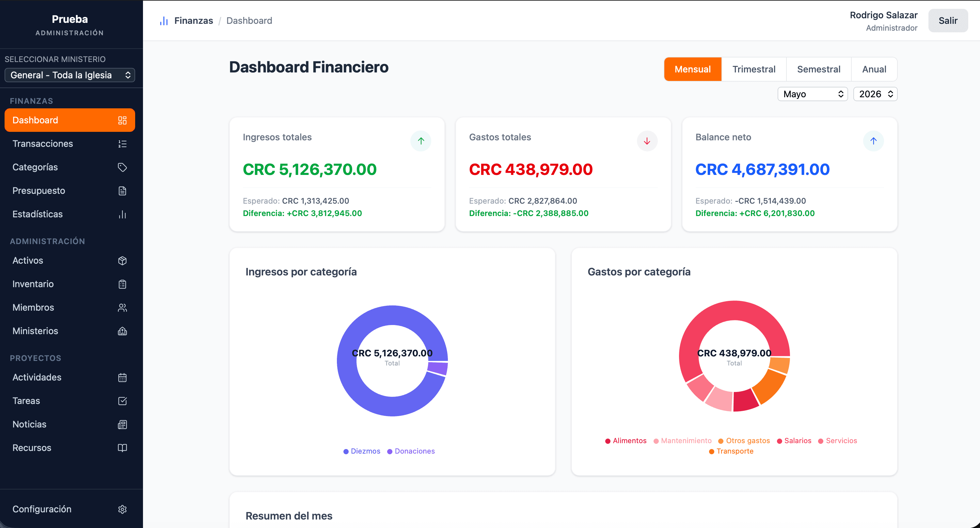Click the Activos box icon
This screenshot has height=528, width=980.
[122, 261]
